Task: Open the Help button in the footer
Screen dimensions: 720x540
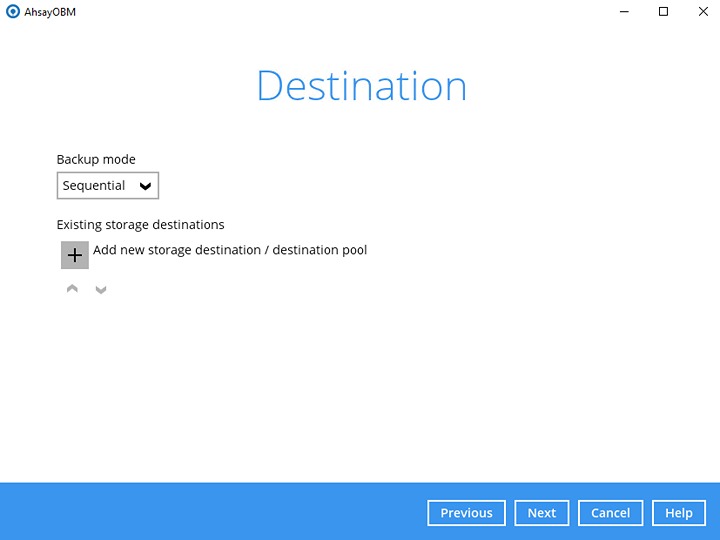Action: point(678,513)
